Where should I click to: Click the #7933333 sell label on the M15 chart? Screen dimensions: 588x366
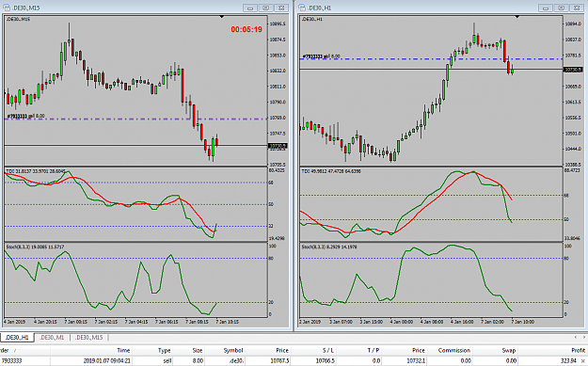(25, 117)
